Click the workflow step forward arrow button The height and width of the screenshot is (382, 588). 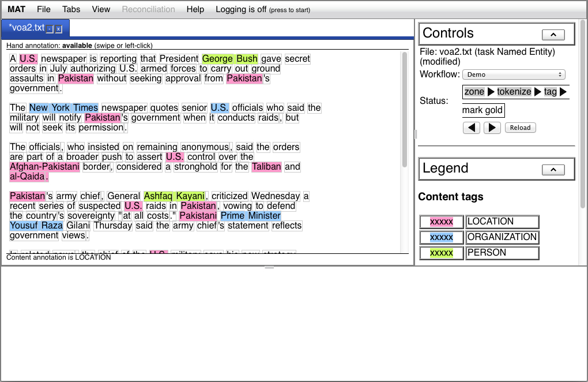tap(492, 128)
